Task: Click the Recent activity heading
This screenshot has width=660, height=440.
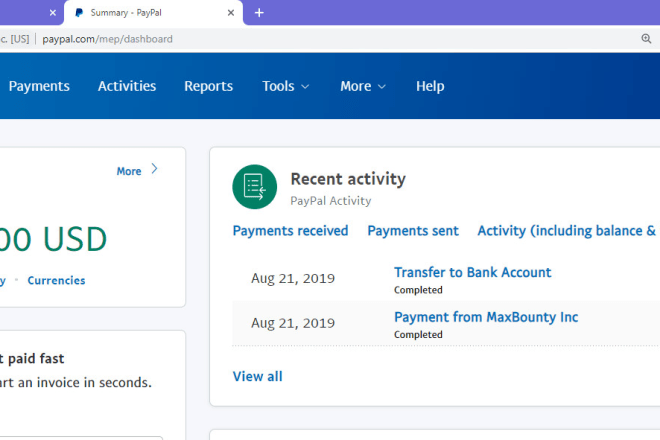Action: (348, 179)
